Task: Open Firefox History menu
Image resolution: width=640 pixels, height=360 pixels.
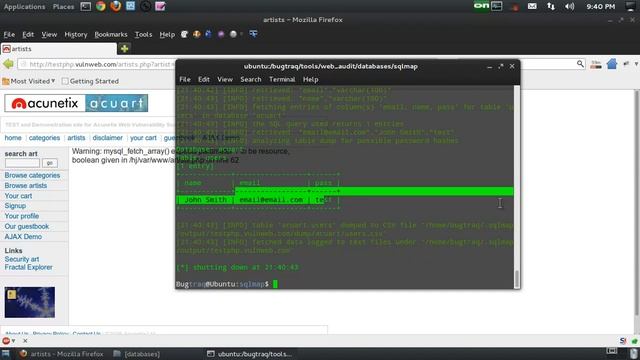Action: (x=76, y=35)
